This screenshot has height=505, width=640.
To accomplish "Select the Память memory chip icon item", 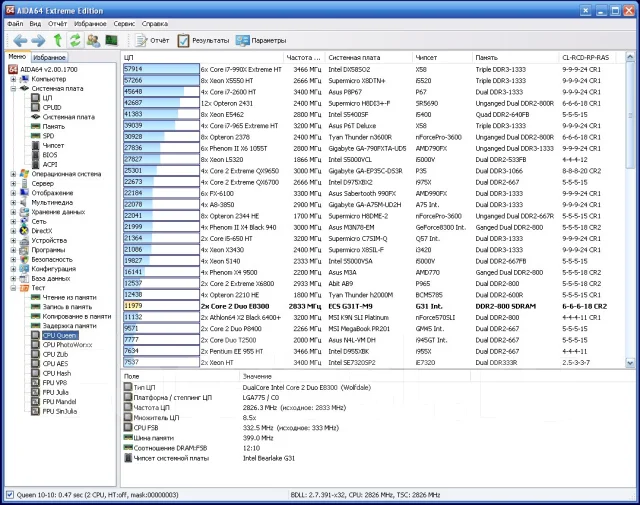I will pyautogui.click(x=36, y=126).
